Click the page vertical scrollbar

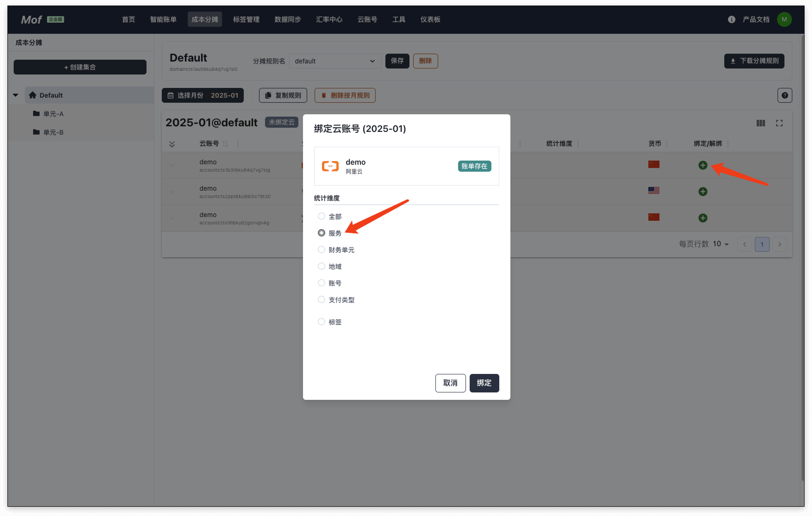pyautogui.click(x=803, y=258)
